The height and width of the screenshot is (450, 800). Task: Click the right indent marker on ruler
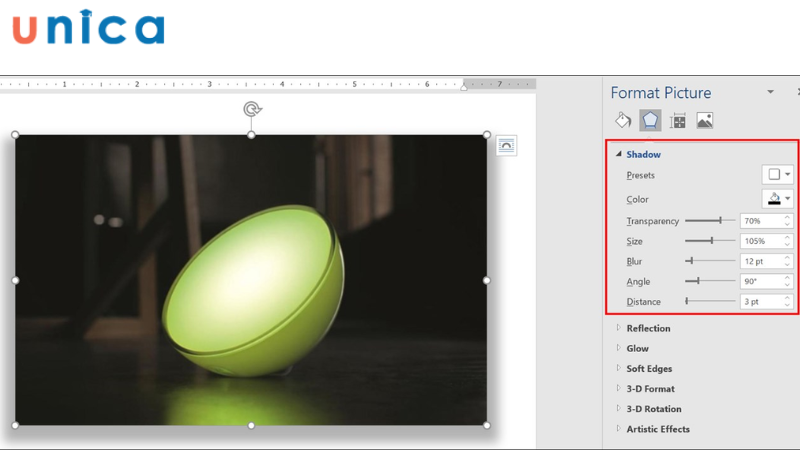click(464, 87)
